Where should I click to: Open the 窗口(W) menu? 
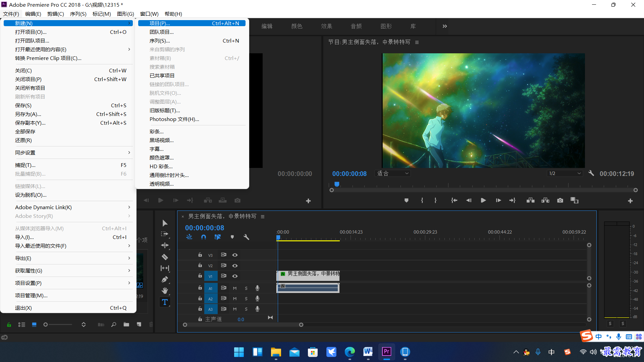tap(149, 14)
